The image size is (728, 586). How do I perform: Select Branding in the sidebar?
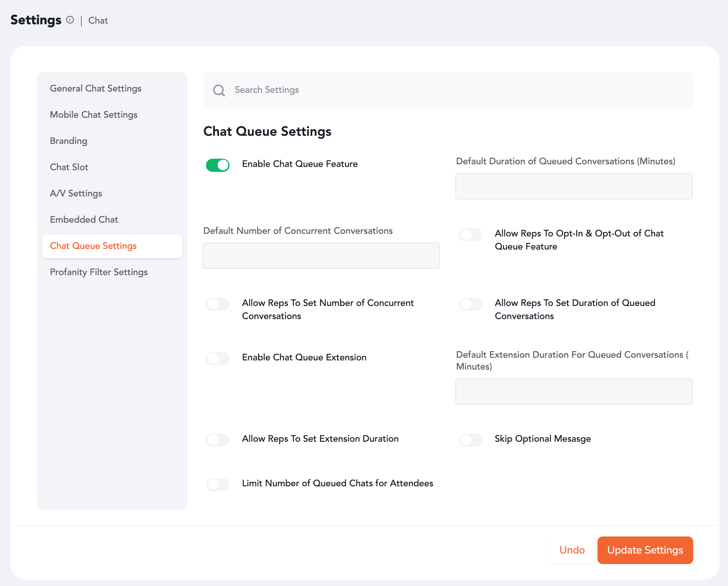pos(69,141)
